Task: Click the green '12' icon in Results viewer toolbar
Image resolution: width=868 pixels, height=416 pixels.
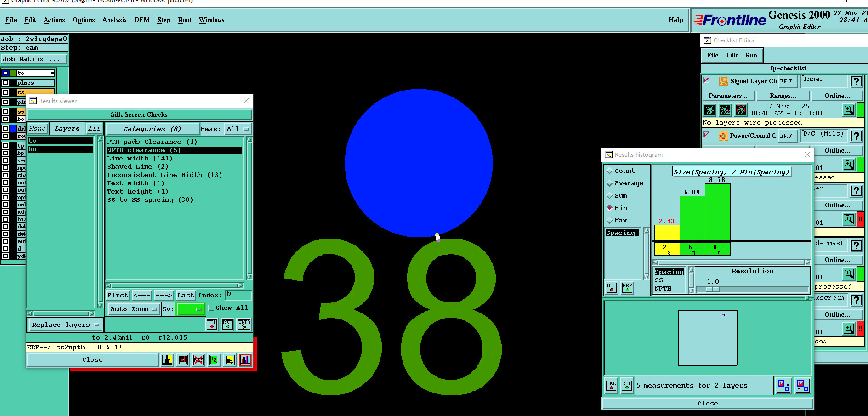Action: pos(214,360)
